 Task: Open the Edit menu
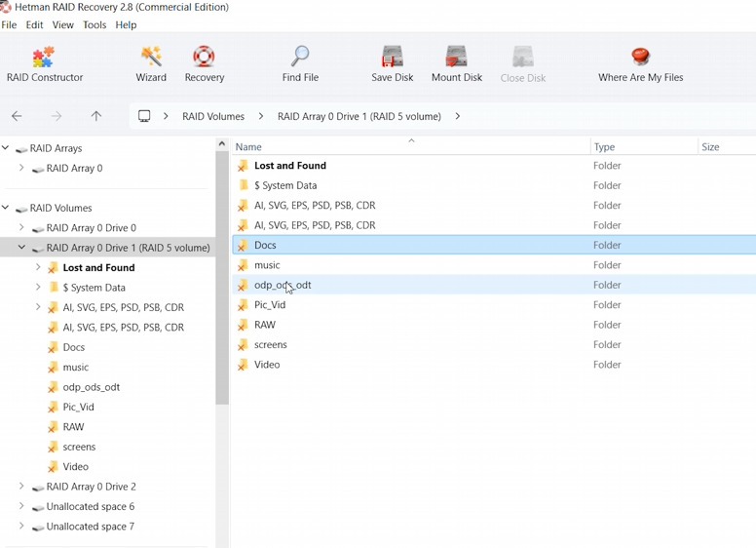tap(34, 24)
